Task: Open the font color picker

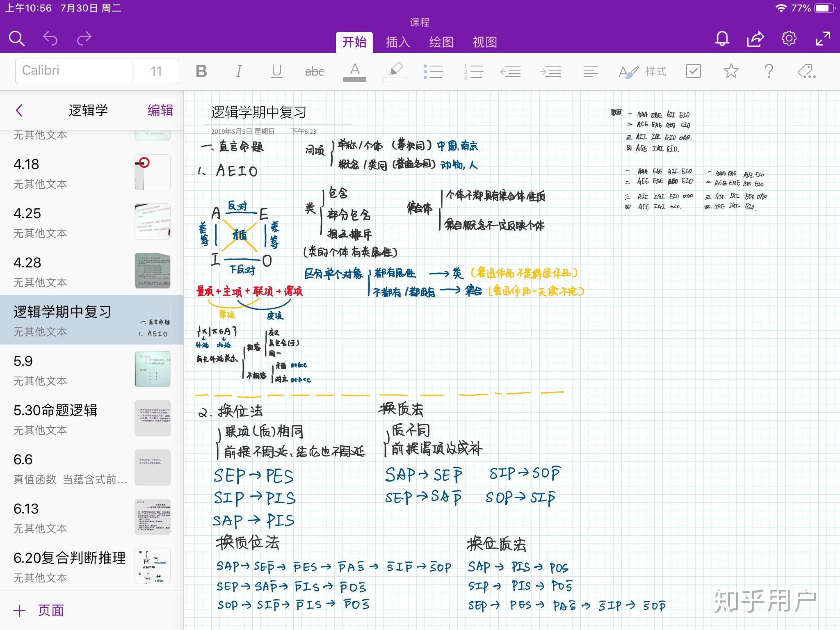Action: 355,71
